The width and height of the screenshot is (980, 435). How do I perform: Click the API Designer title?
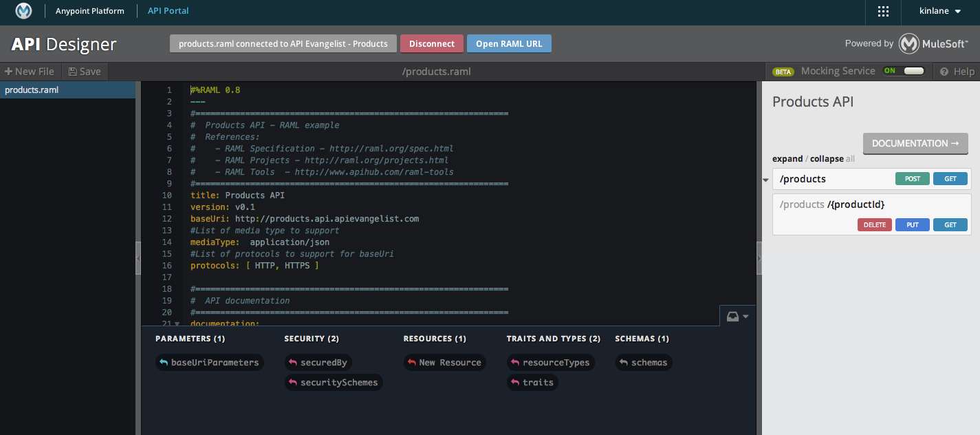[64, 45]
